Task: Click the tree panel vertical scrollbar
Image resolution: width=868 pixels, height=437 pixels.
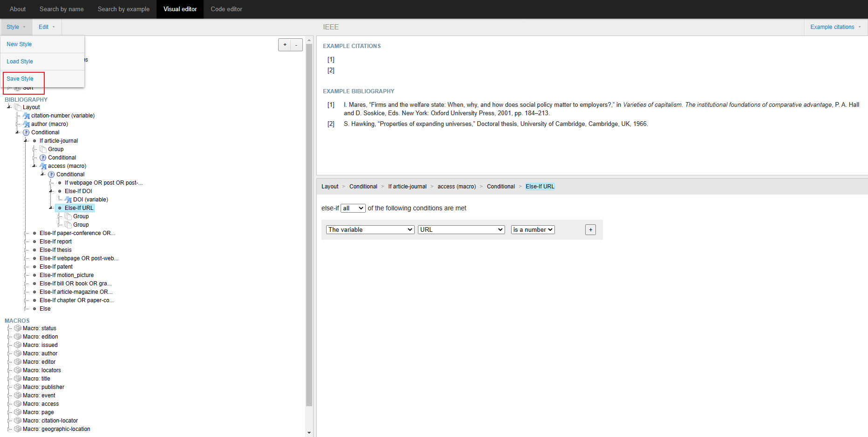Action: (x=309, y=225)
